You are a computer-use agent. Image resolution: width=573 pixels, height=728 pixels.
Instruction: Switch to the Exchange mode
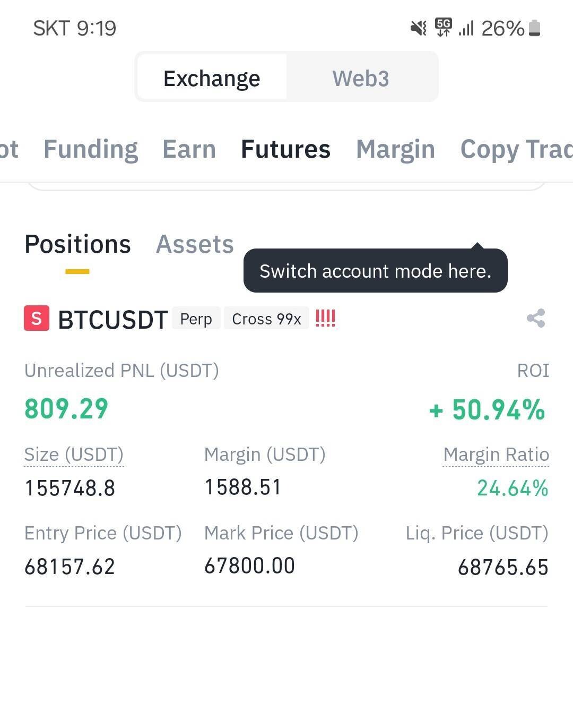coord(212,78)
